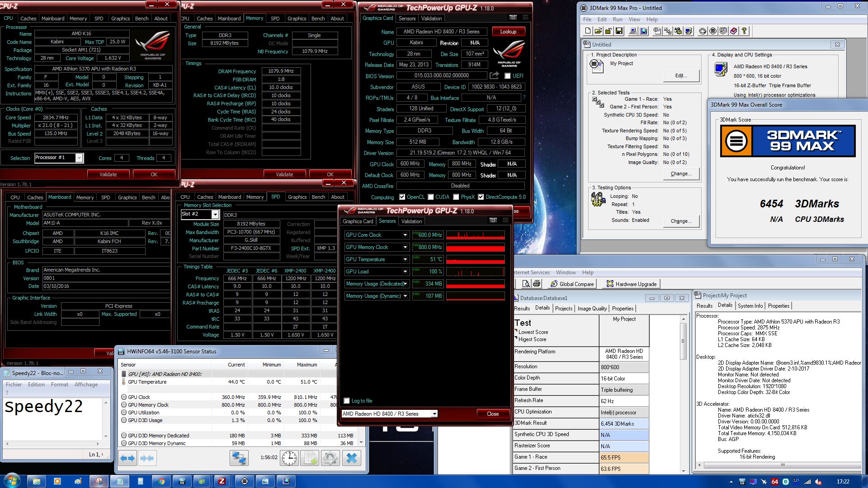
Task: Click Edit button under Project Description
Action: [681, 75]
